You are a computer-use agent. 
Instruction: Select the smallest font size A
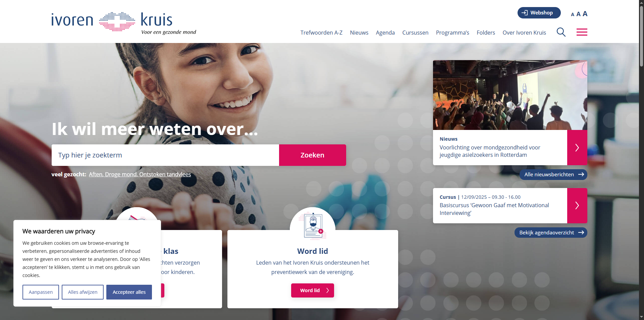point(573,14)
